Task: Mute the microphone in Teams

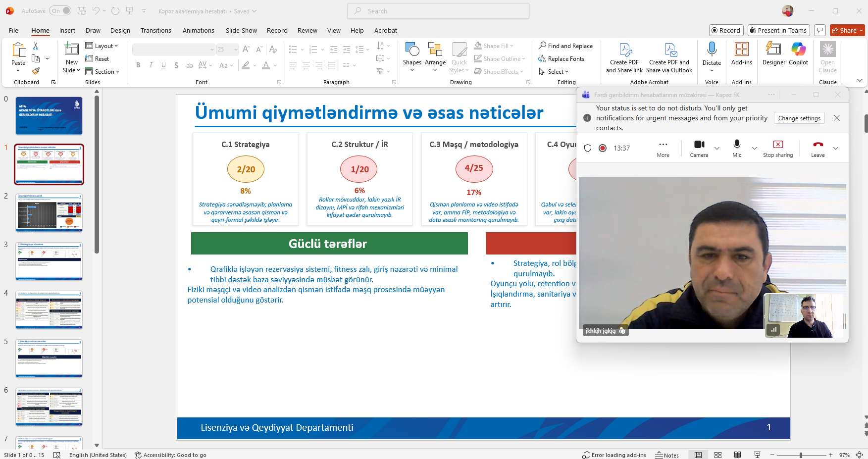Action: pos(737,148)
